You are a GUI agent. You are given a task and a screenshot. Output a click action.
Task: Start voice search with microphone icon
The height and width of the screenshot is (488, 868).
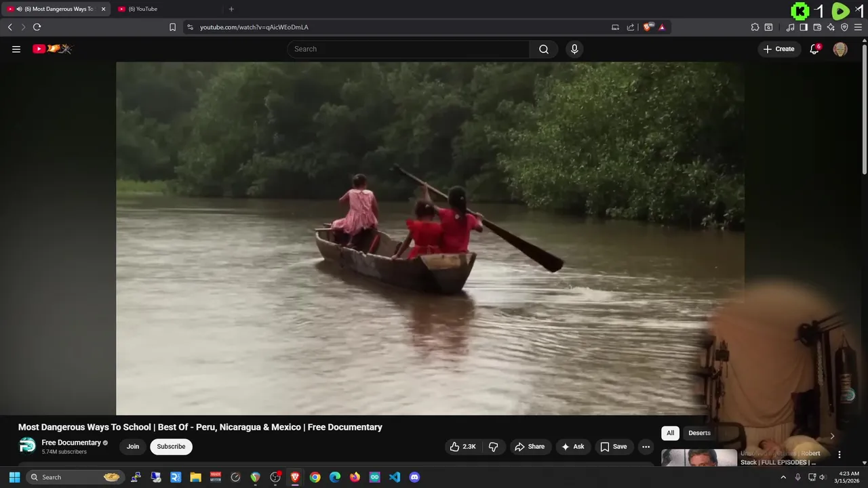click(574, 49)
